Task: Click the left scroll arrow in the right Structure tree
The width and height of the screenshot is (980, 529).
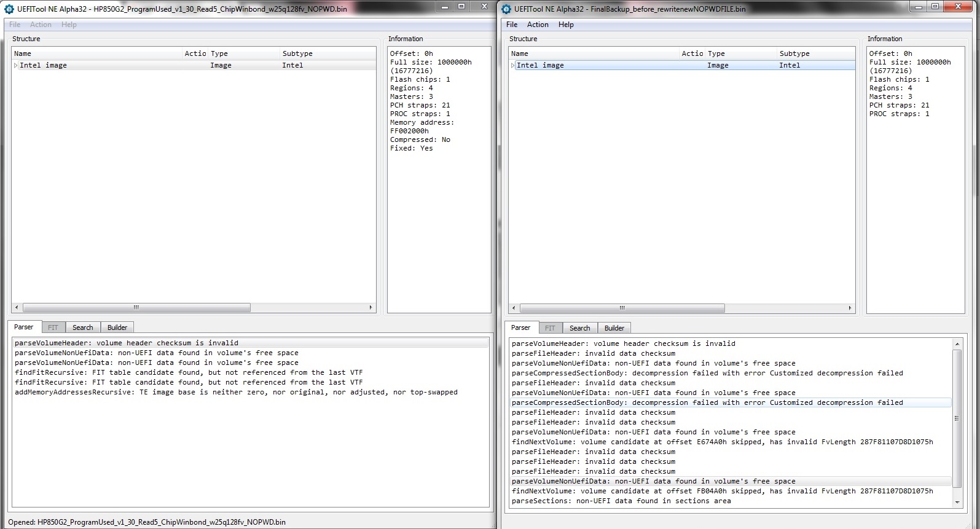Action: pos(514,308)
